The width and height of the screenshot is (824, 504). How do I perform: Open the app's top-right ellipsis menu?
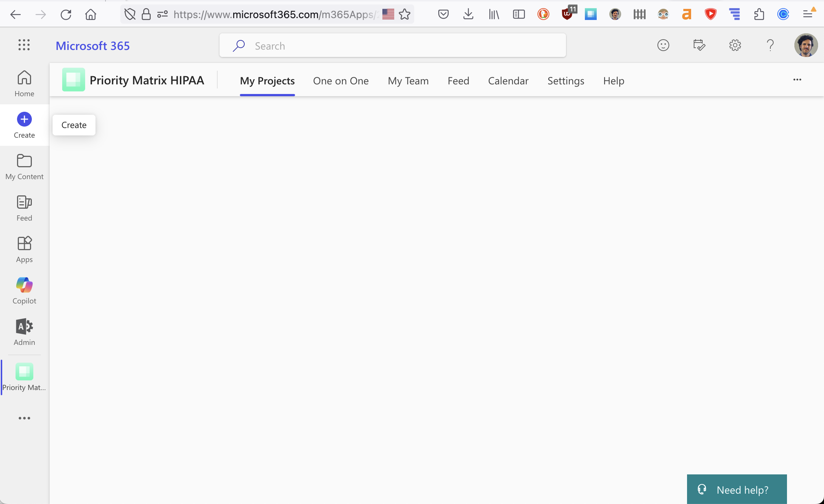point(797,80)
